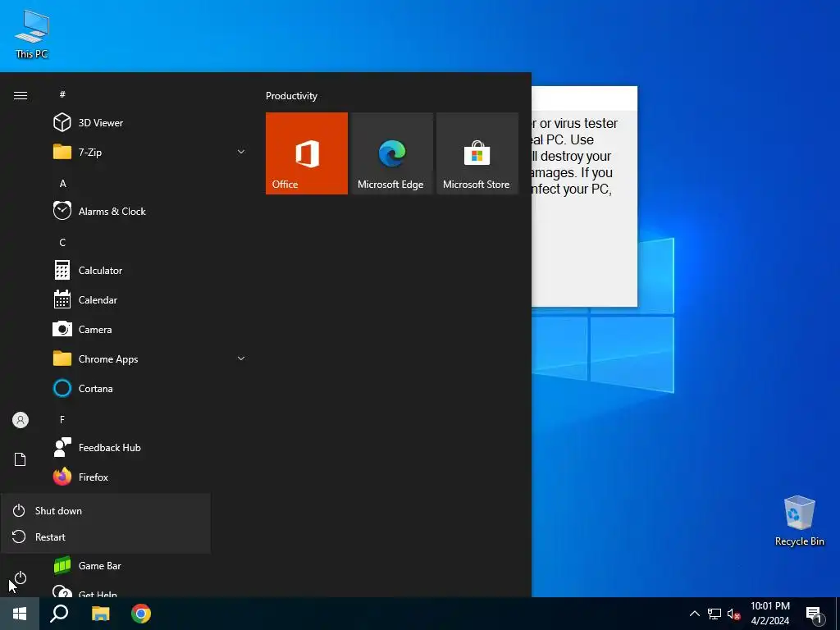840x630 pixels.
Task: Open the muted volume tray icon
Action: (733, 614)
